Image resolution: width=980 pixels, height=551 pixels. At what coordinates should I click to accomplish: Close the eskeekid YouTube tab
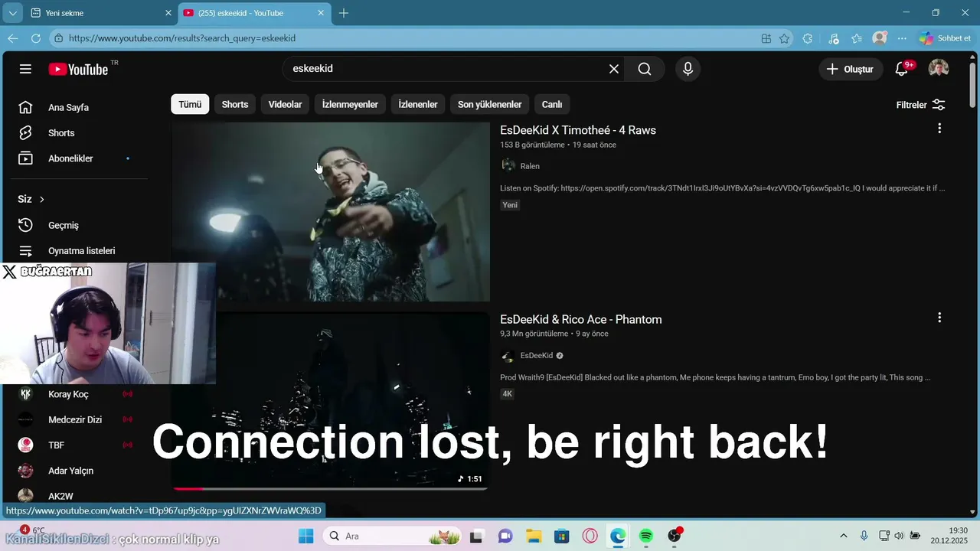pyautogui.click(x=322, y=13)
